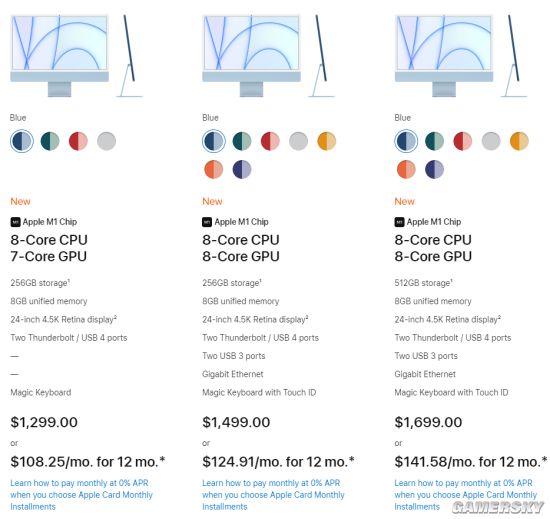
Task: Select green color for 7-Core GPU iMac
Action: (x=50, y=141)
